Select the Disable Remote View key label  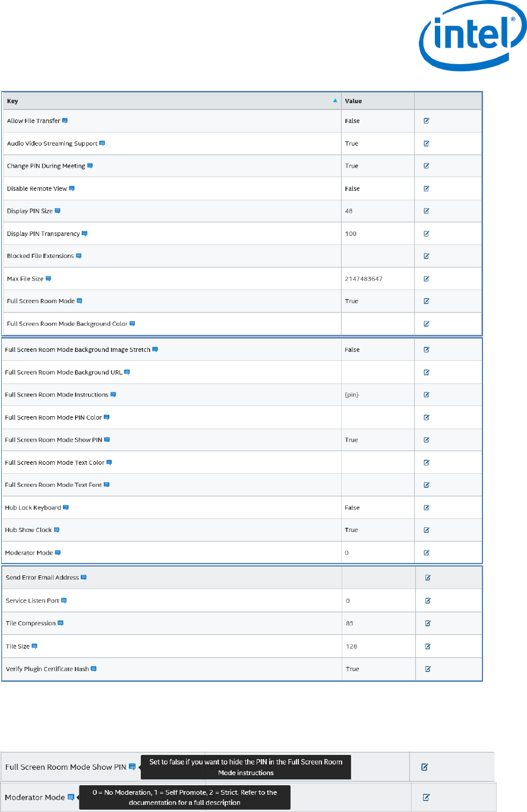coord(37,188)
